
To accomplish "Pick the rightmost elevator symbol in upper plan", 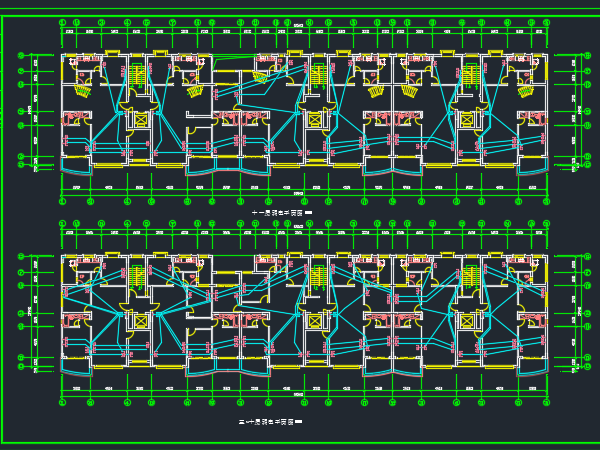I will tap(466, 120).
